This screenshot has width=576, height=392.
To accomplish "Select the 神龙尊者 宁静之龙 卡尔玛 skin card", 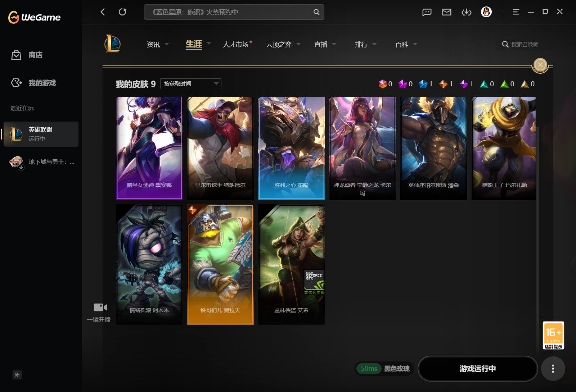I will pos(363,148).
